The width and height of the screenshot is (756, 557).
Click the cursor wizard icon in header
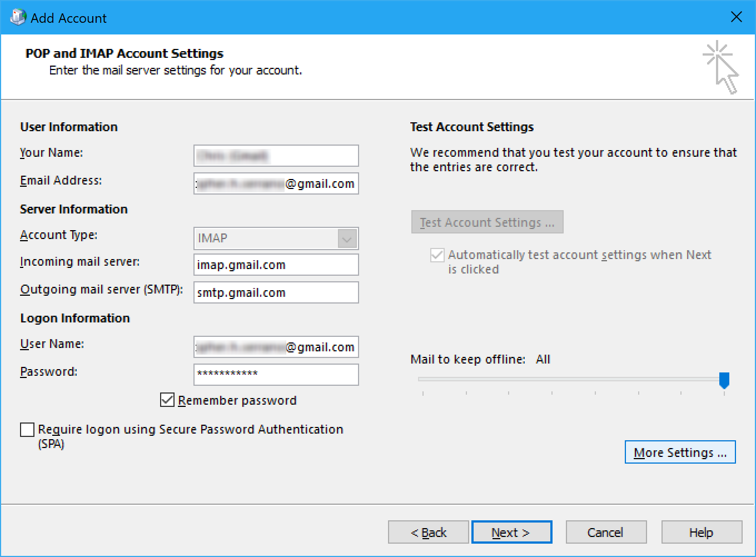coord(721,67)
